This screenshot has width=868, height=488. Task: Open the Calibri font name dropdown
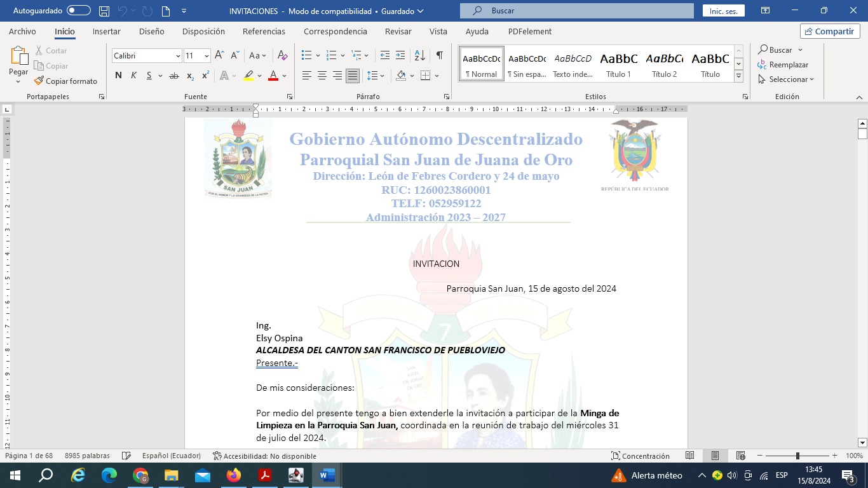pyautogui.click(x=178, y=56)
